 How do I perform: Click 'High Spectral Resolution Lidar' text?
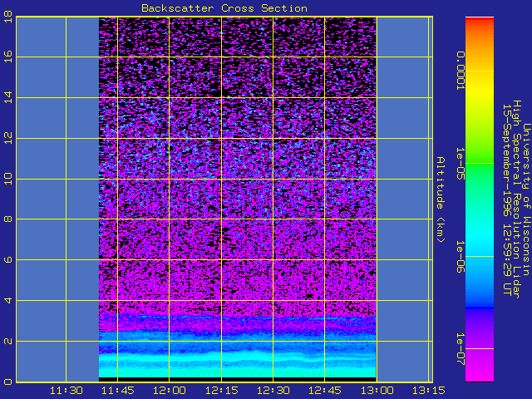tap(516, 199)
